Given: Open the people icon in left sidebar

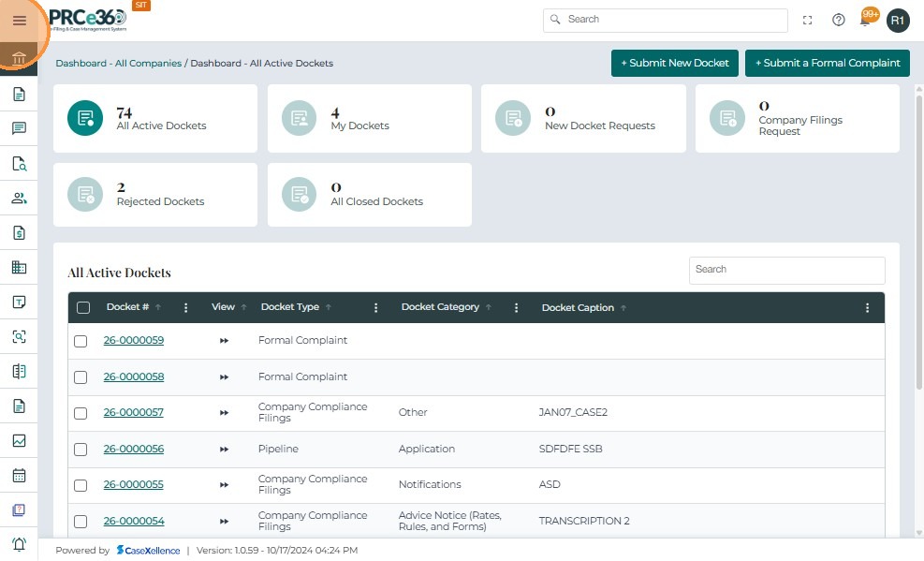Looking at the screenshot, I should (19, 198).
